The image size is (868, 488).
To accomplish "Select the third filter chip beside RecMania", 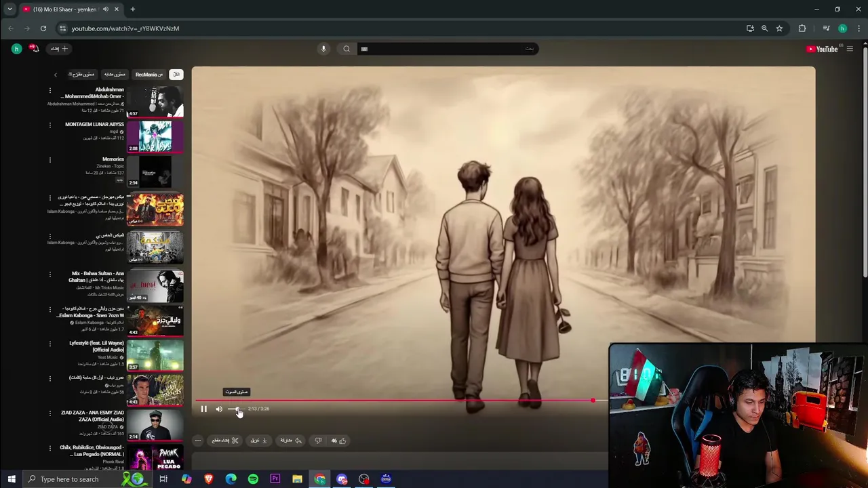I will click(115, 75).
